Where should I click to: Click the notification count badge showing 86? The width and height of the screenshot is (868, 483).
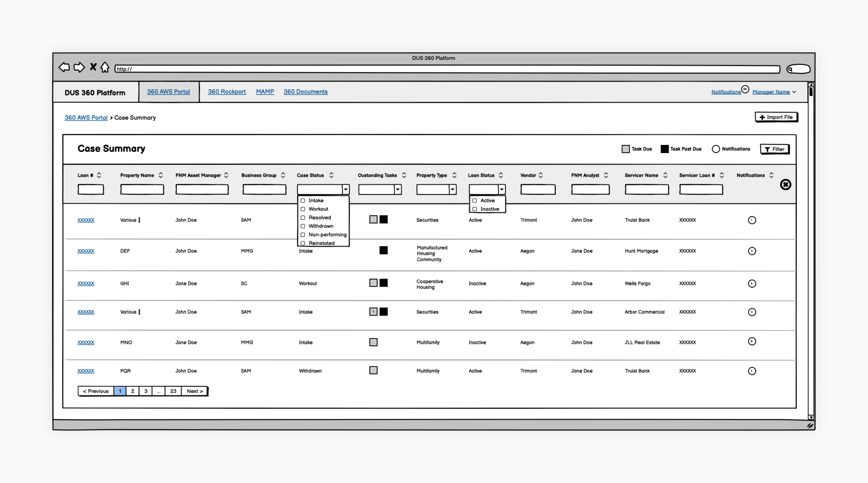745,89
